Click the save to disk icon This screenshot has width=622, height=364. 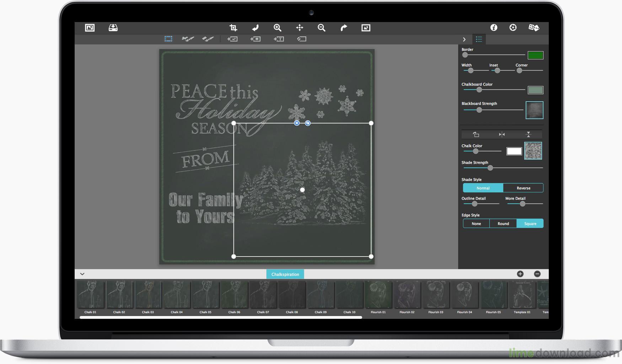113,28
